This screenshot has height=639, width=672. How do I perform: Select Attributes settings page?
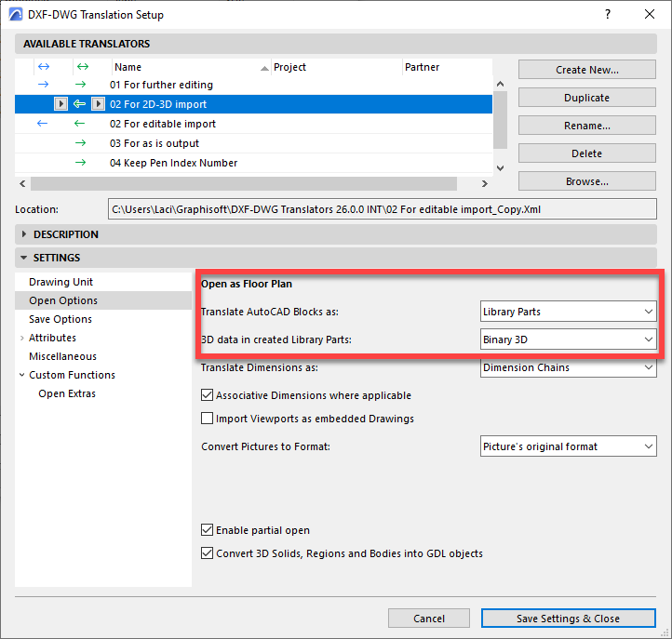click(52, 338)
